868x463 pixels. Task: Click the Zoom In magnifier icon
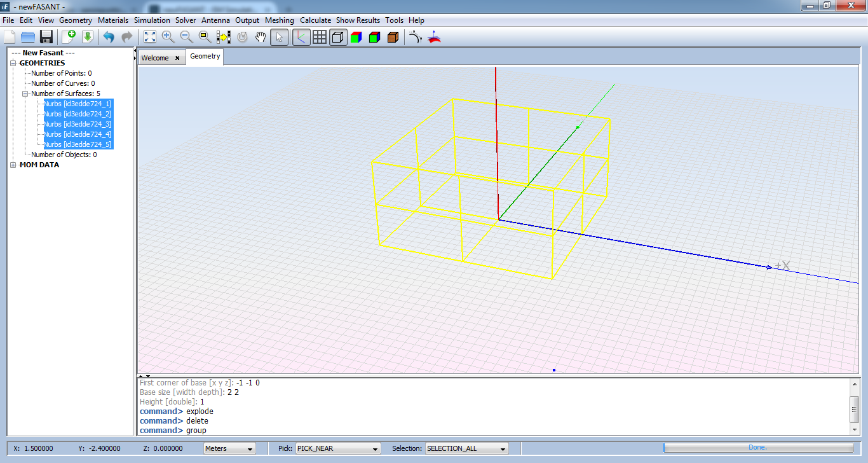click(x=168, y=37)
